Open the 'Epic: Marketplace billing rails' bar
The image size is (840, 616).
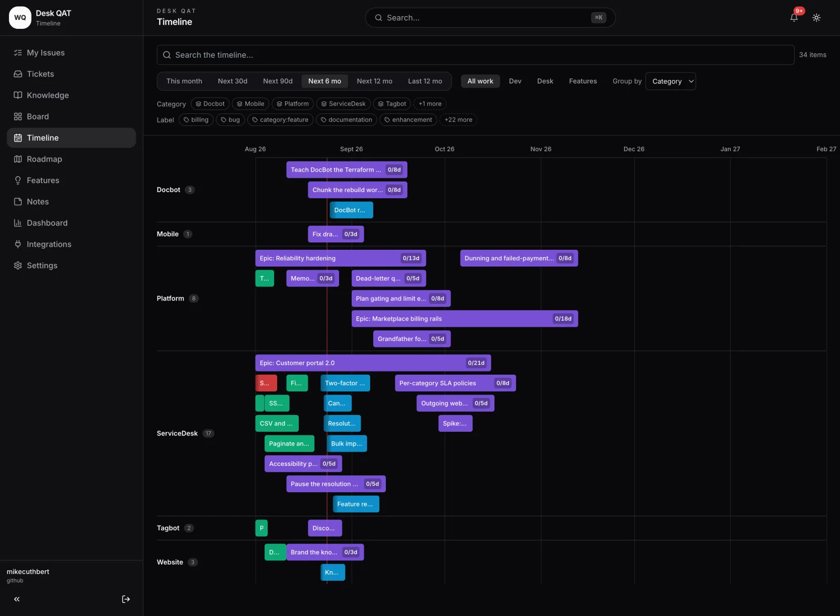pyautogui.click(x=465, y=318)
